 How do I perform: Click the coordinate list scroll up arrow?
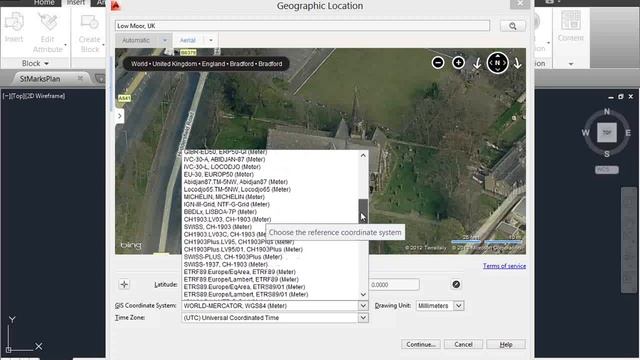click(363, 156)
